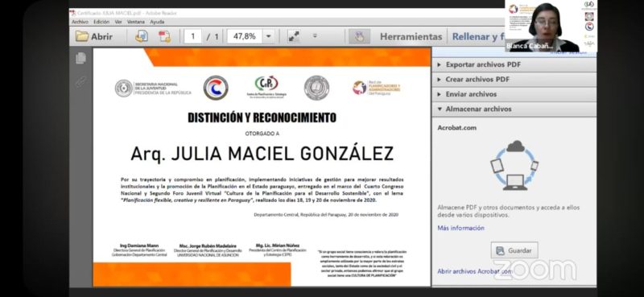
Task: Click signatory name Ing Damiana Mann
Action: click(139, 245)
